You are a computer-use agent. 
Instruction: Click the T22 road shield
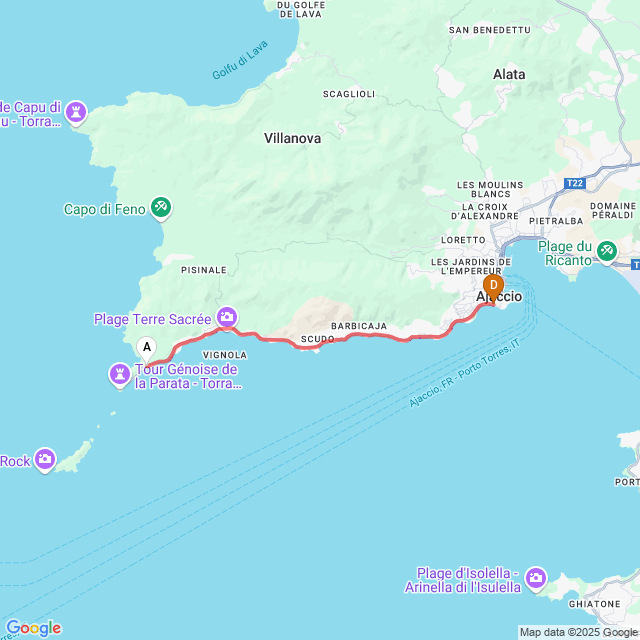575,183
